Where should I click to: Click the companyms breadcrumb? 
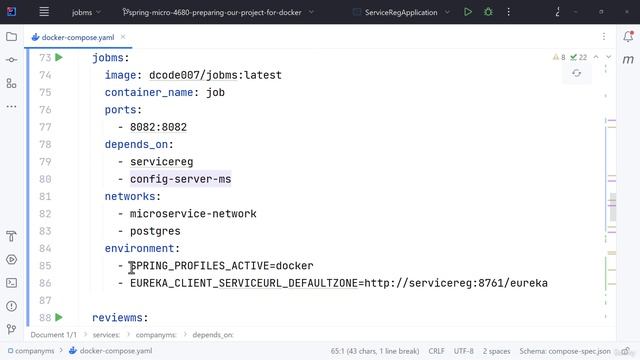click(156, 335)
